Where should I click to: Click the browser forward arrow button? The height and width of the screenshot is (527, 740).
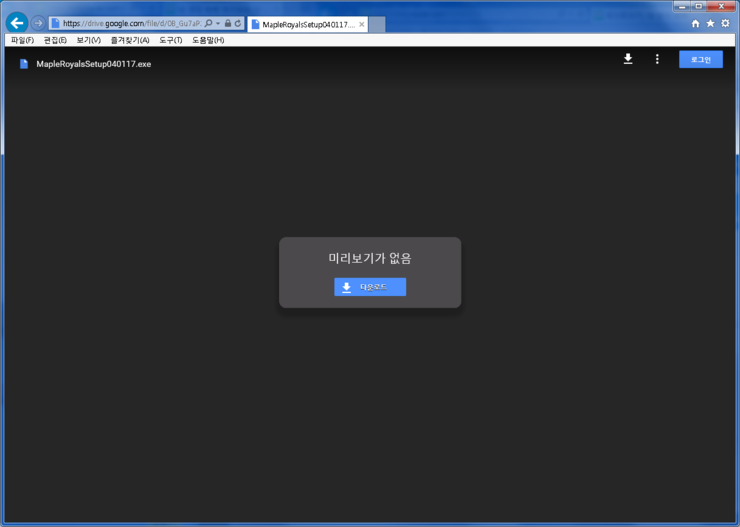click(38, 23)
